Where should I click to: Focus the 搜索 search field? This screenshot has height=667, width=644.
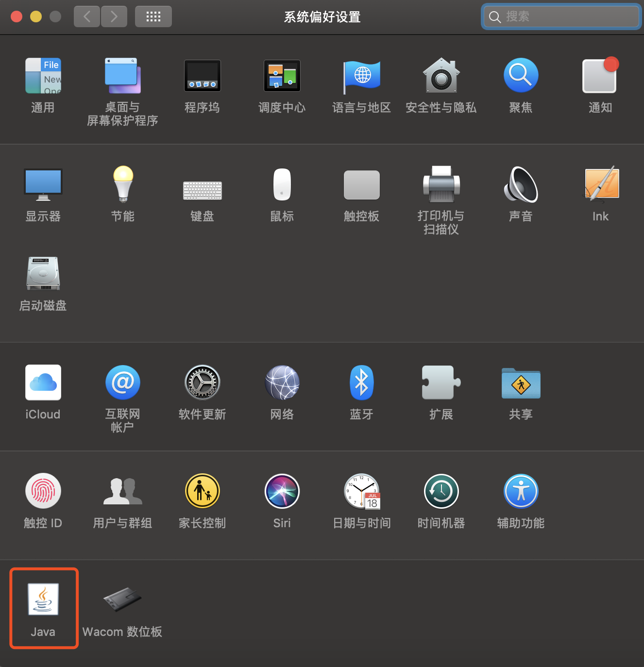[561, 17]
